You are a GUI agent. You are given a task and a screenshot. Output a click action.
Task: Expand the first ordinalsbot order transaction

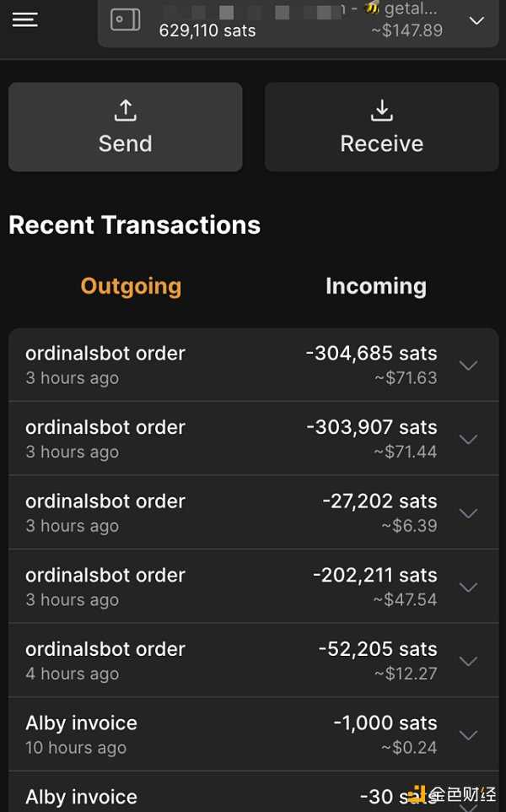[x=469, y=365]
